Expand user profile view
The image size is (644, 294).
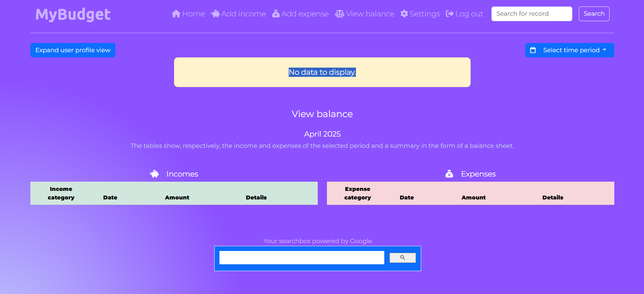pyautogui.click(x=73, y=50)
